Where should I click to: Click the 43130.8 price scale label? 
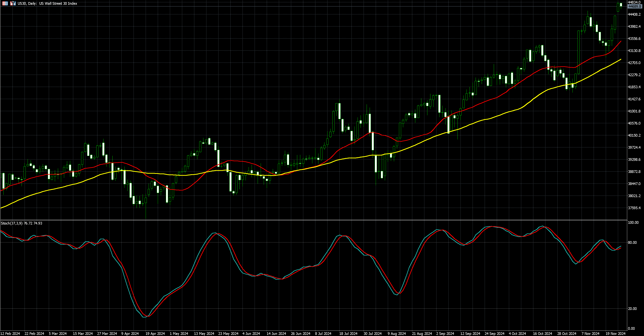[x=634, y=51]
